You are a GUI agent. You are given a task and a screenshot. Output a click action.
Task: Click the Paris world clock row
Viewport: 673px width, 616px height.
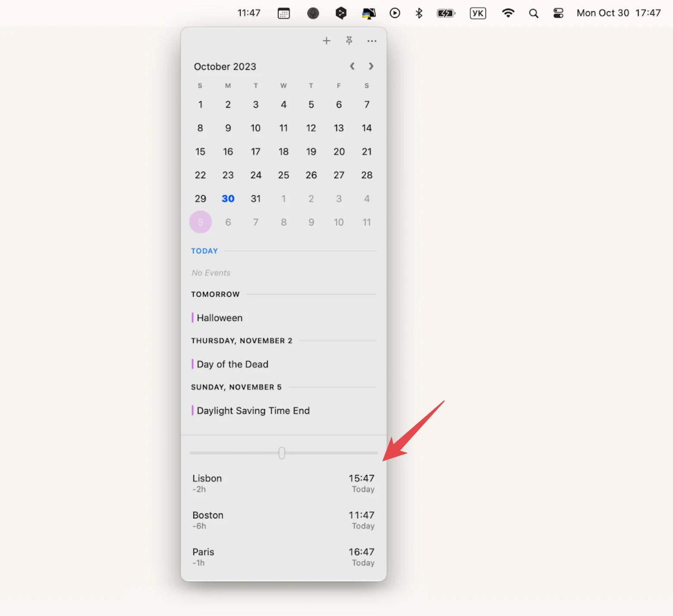point(283,556)
